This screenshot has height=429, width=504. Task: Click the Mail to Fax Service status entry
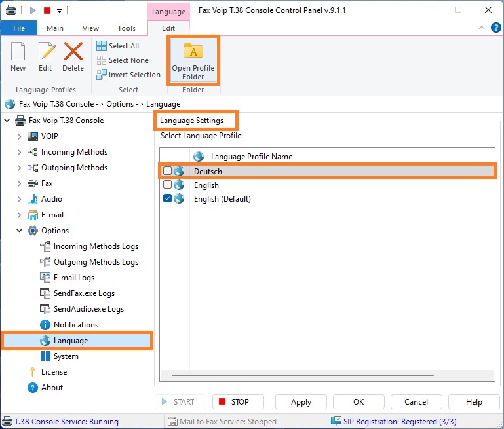pyautogui.click(x=222, y=422)
